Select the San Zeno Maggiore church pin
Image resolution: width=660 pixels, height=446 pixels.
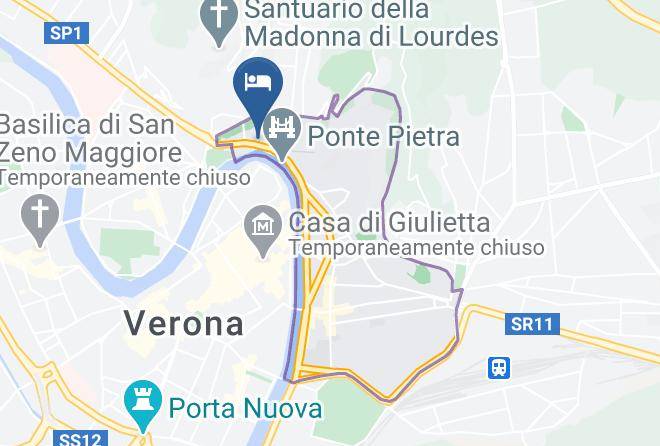pos(40,219)
